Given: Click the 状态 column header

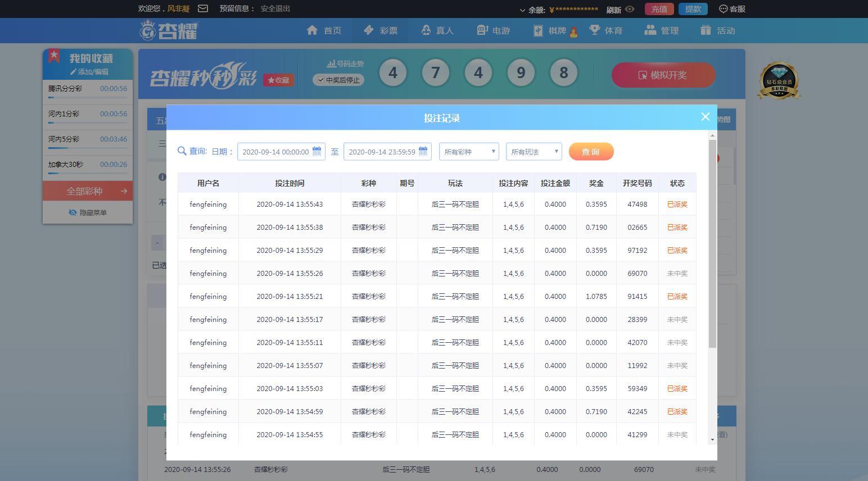Looking at the screenshot, I should (677, 183).
